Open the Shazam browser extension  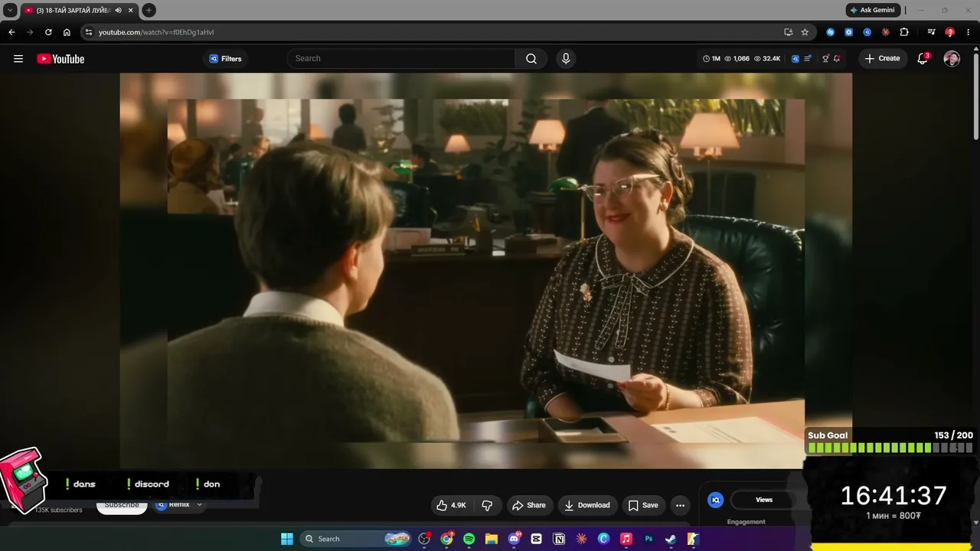click(831, 32)
